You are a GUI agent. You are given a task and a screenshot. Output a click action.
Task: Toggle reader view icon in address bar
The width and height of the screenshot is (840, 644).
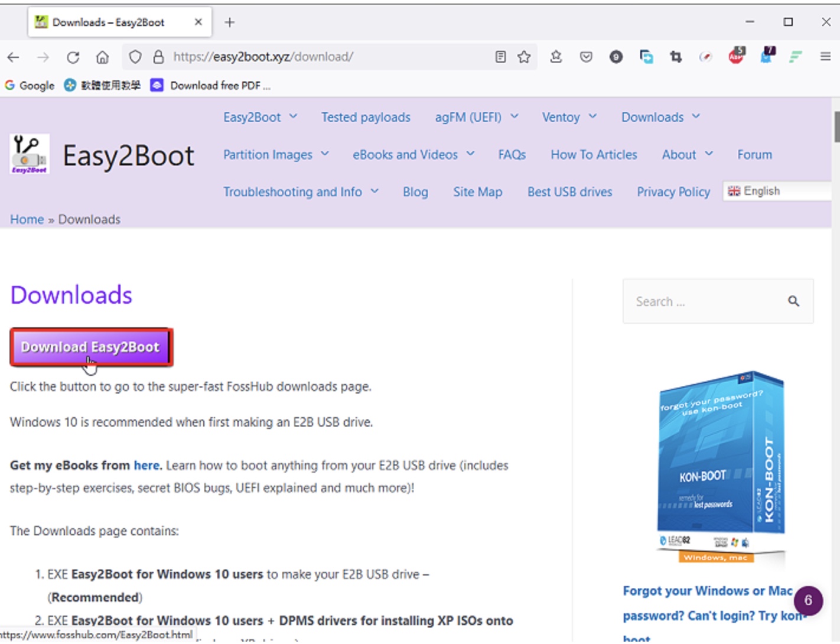point(500,57)
